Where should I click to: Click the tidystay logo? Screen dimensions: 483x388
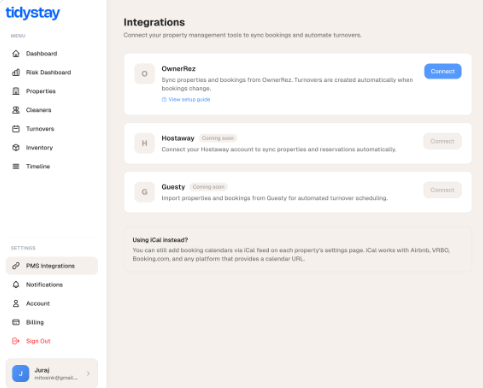tap(33, 13)
